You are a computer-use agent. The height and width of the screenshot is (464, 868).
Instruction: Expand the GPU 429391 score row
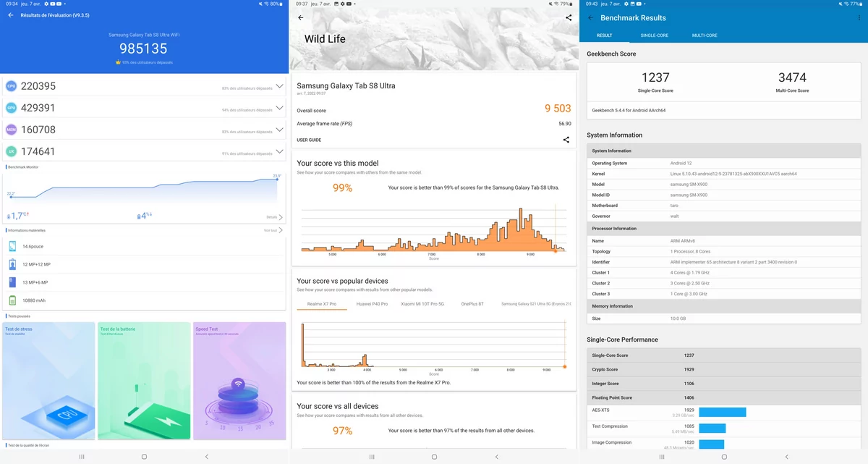tap(279, 108)
